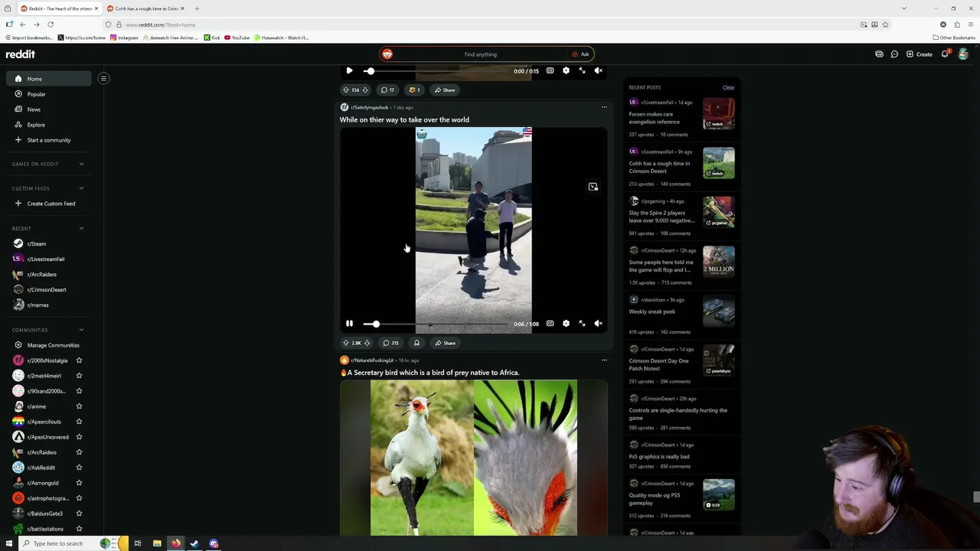Click the picture-in-picture icon on the video

click(x=593, y=187)
